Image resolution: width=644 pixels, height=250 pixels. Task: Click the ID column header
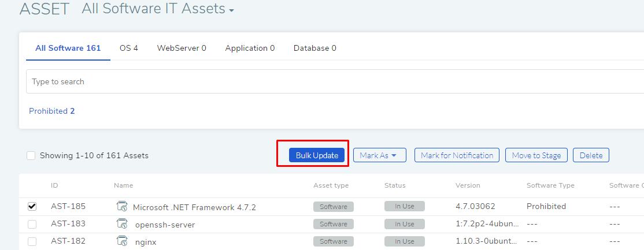[x=54, y=185]
